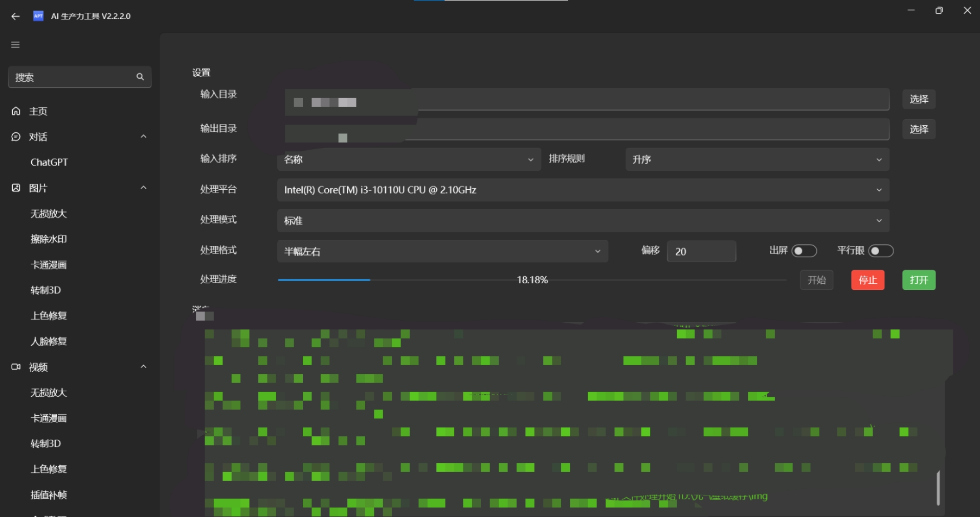Click the 处理进度 progress bar
Screen dimensions: 980x517
point(531,280)
